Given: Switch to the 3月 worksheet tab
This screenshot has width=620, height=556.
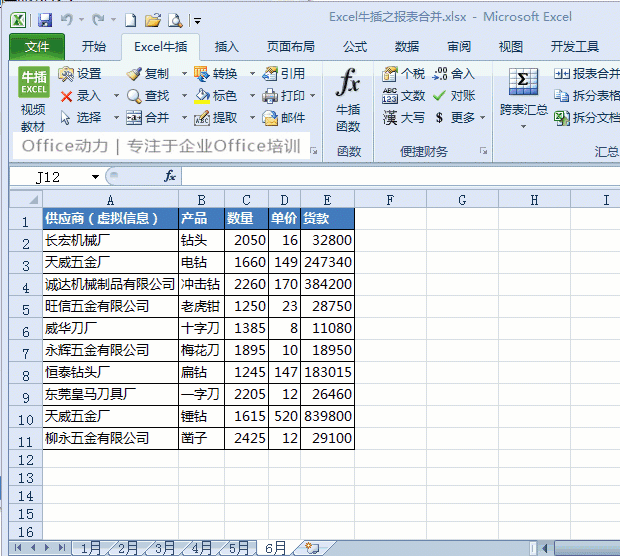Looking at the screenshot, I should click(164, 548).
